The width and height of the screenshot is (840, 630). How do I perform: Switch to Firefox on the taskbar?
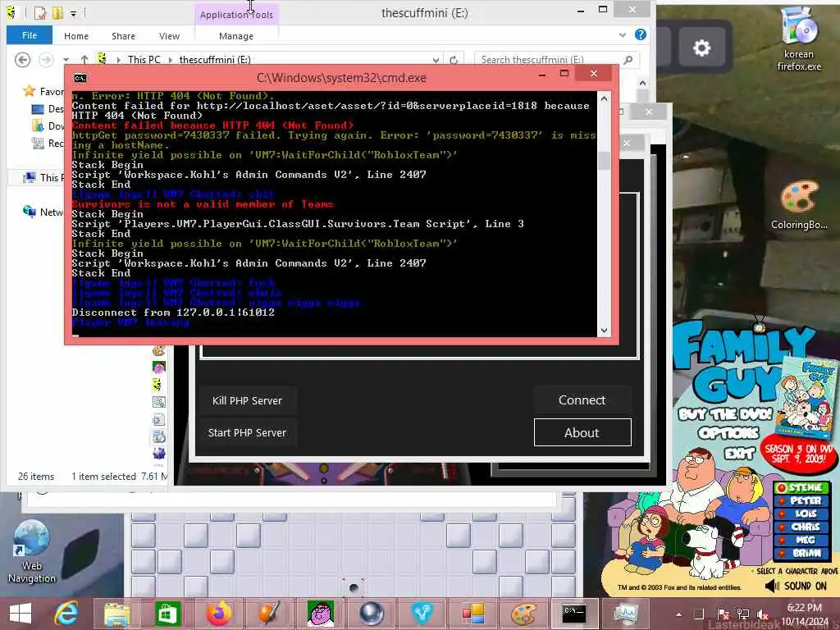click(x=219, y=614)
